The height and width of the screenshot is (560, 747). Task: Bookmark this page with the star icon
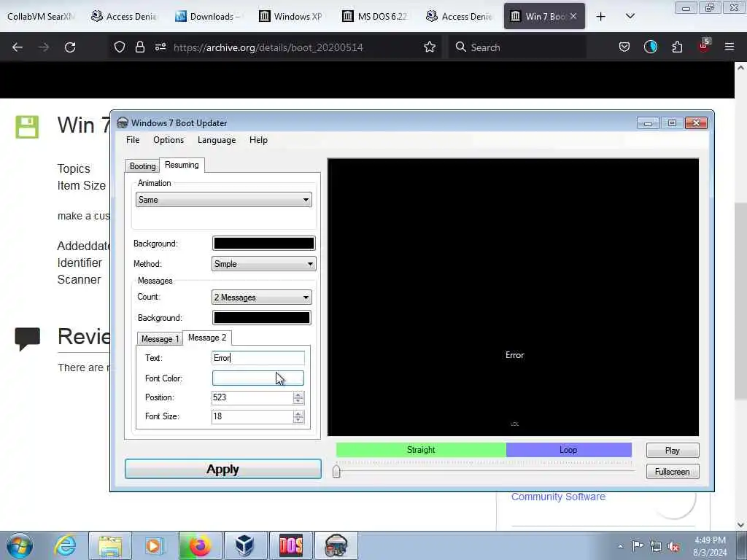[x=429, y=47]
